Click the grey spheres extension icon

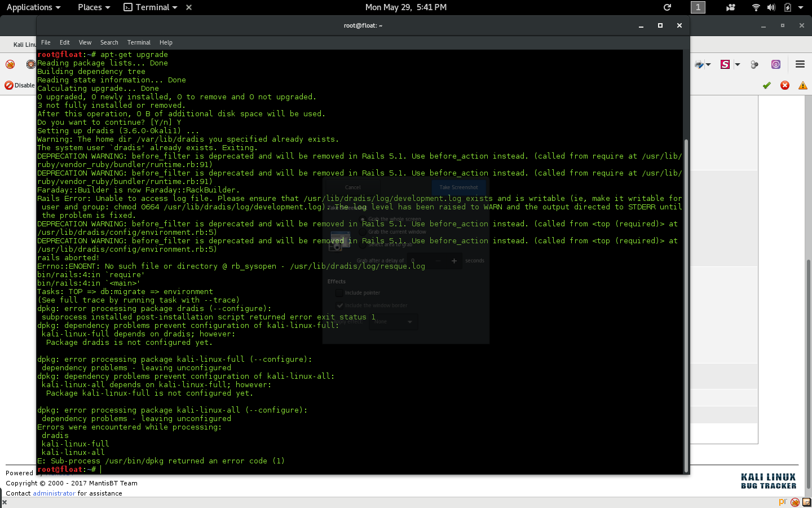(754, 64)
